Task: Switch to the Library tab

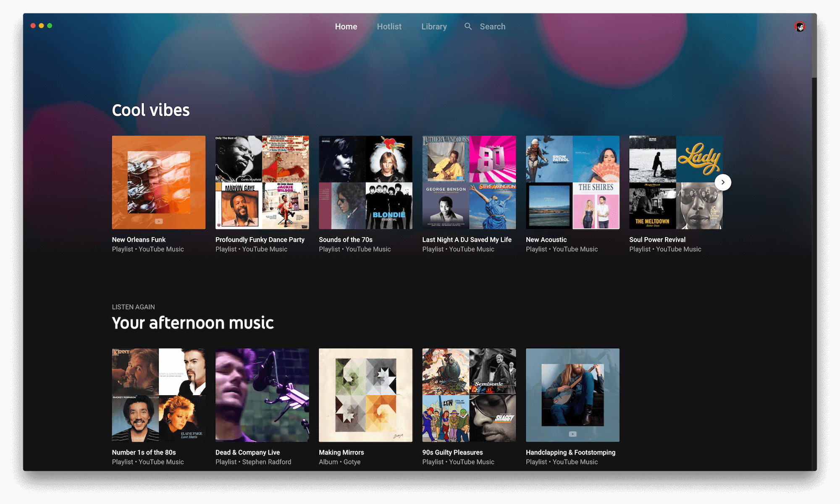Action: coord(434,26)
